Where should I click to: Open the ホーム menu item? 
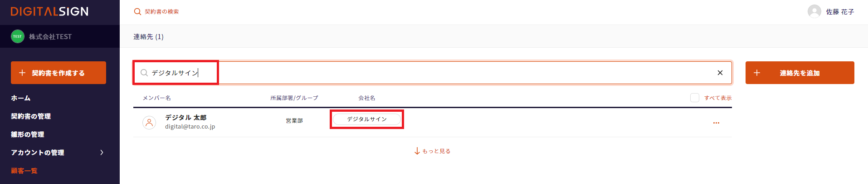[x=21, y=98]
